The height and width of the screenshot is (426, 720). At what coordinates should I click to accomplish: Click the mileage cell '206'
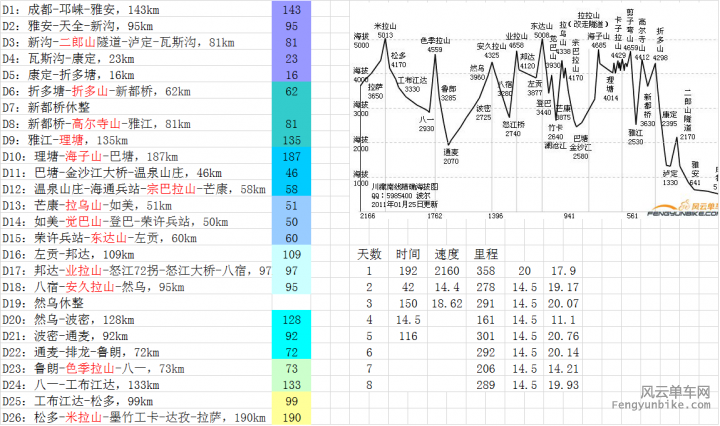[x=486, y=368]
